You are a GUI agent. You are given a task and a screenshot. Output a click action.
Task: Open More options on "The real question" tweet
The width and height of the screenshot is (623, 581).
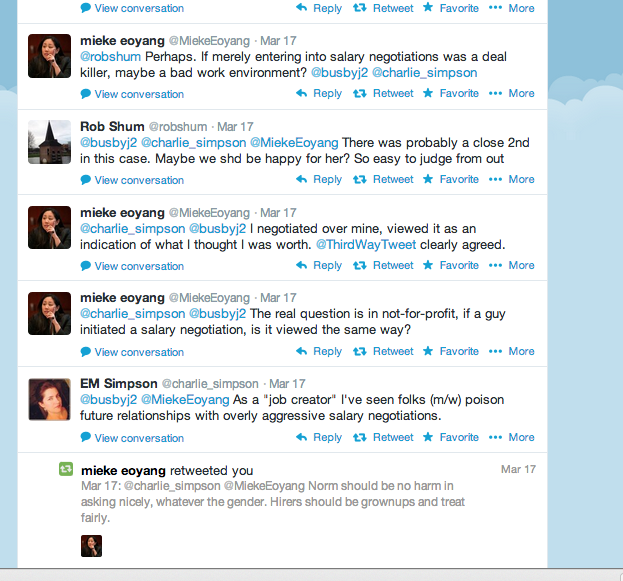[511, 351]
